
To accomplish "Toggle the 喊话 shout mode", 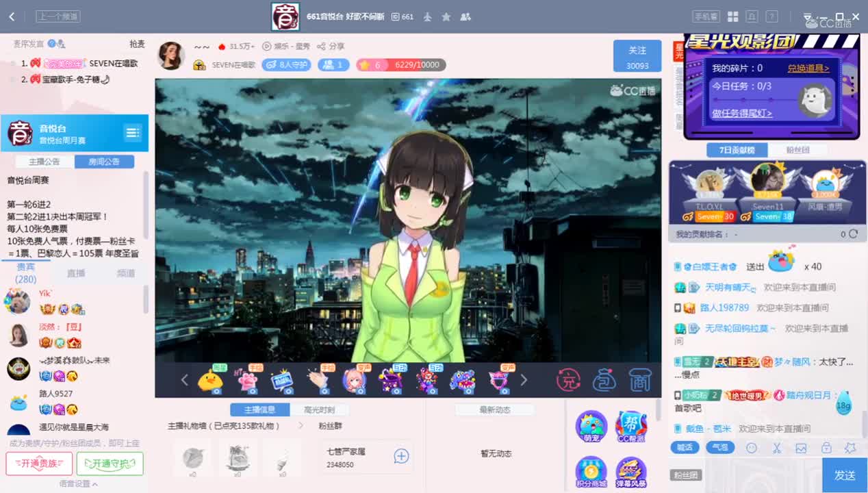I will [x=684, y=447].
